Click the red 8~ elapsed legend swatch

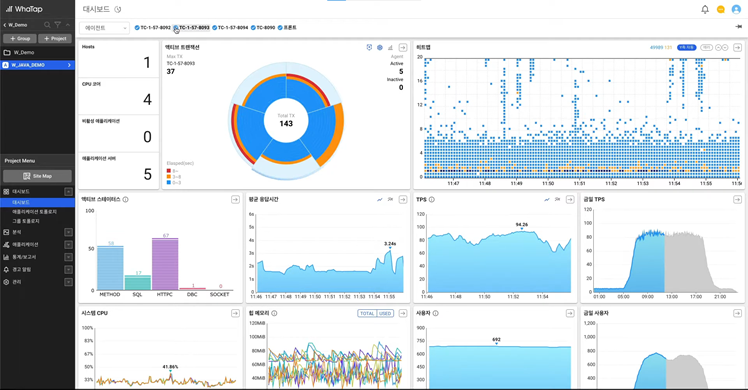point(168,171)
